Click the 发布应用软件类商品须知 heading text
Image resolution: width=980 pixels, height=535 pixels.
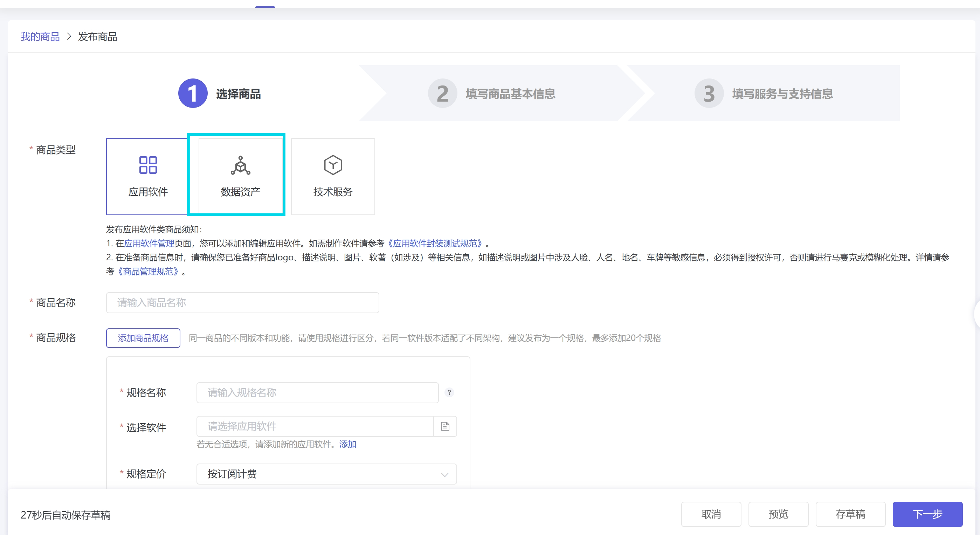coord(154,229)
